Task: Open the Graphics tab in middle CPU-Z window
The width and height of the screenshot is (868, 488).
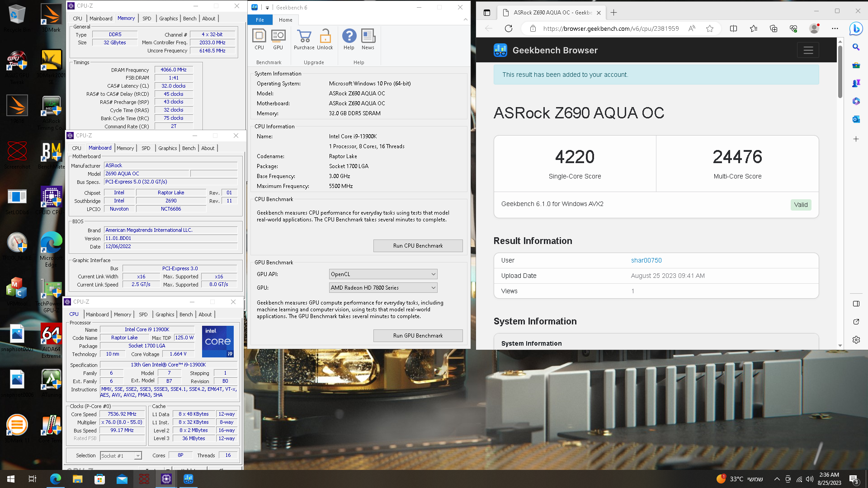Action: pos(167,148)
